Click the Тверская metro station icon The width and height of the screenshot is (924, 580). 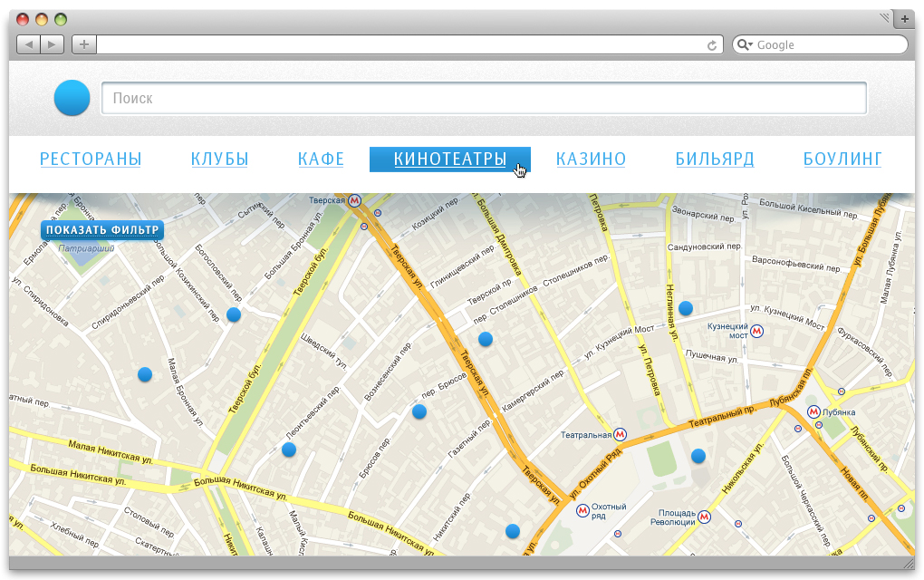(355, 200)
